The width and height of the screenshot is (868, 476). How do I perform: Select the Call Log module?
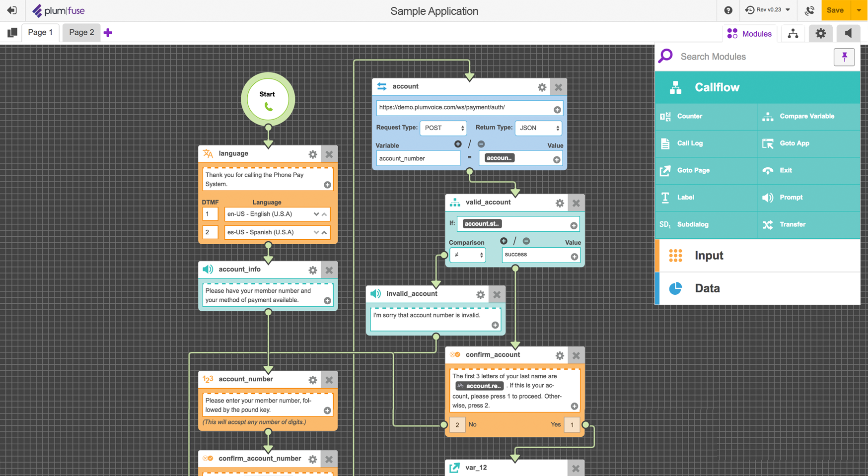(665, 143)
